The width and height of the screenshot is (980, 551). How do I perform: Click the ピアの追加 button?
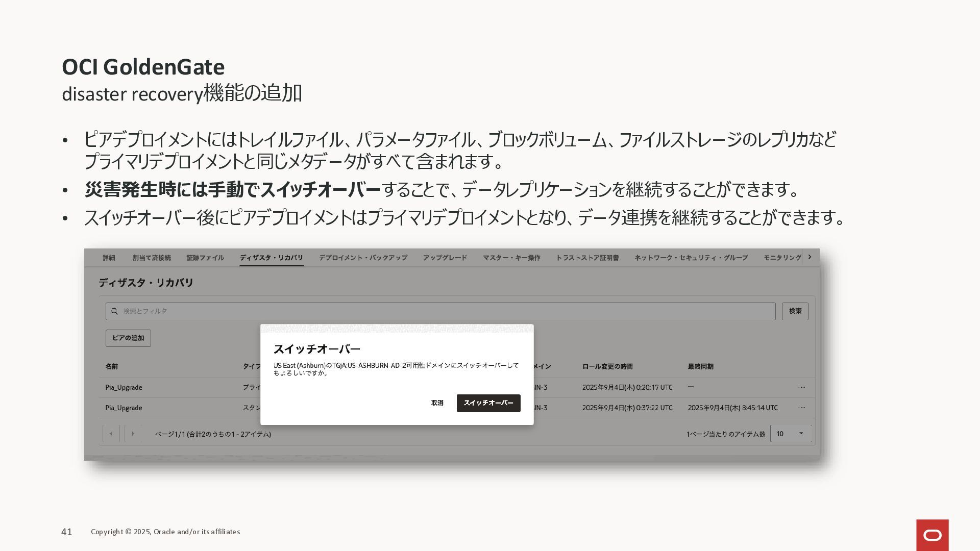point(128,338)
